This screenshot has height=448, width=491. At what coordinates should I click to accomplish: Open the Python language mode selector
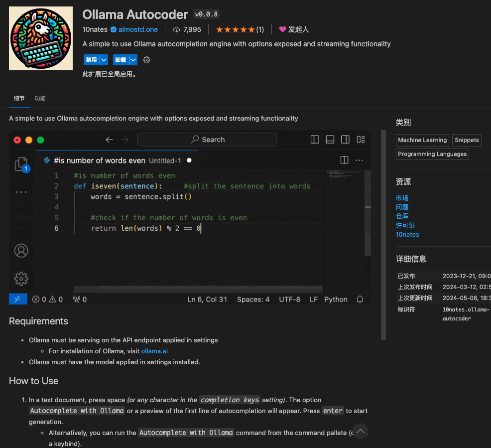pos(336,299)
